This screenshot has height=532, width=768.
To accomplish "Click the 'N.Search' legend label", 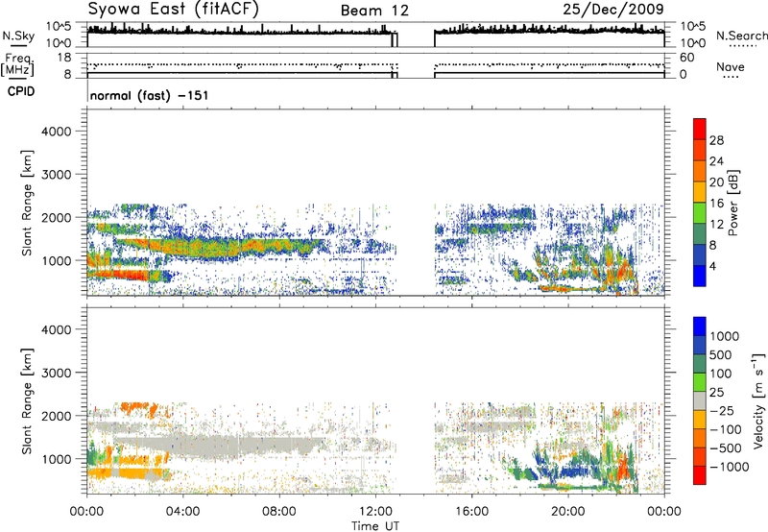I will click(x=741, y=36).
